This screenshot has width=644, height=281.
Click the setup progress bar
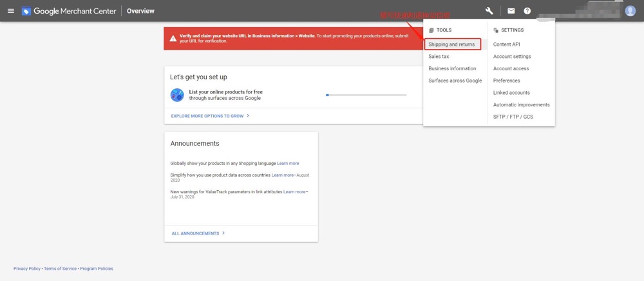(x=366, y=95)
